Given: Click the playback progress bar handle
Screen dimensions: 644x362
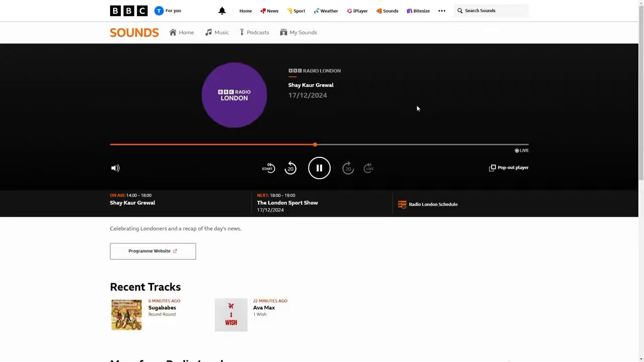Looking at the screenshot, I should (315, 144).
